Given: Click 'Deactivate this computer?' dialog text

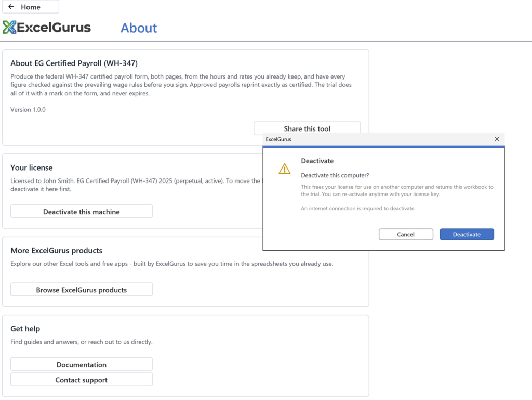Looking at the screenshot, I should click(335, 175).
